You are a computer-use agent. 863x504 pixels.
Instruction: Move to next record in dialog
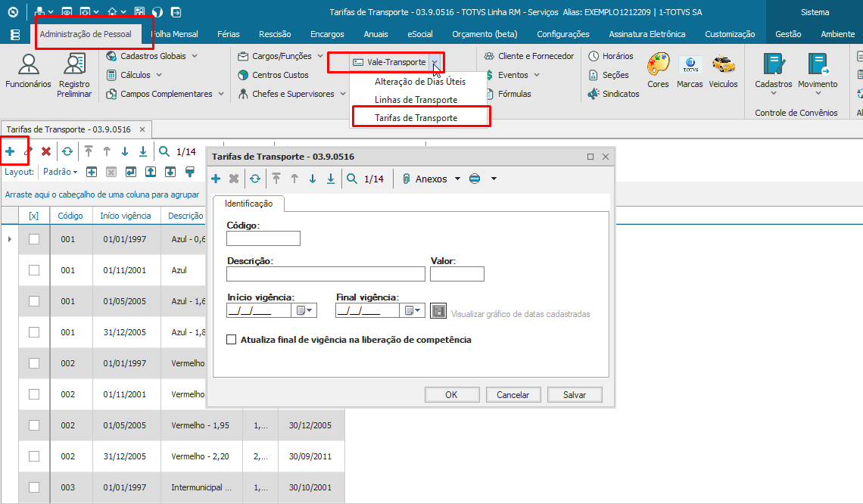313,179
